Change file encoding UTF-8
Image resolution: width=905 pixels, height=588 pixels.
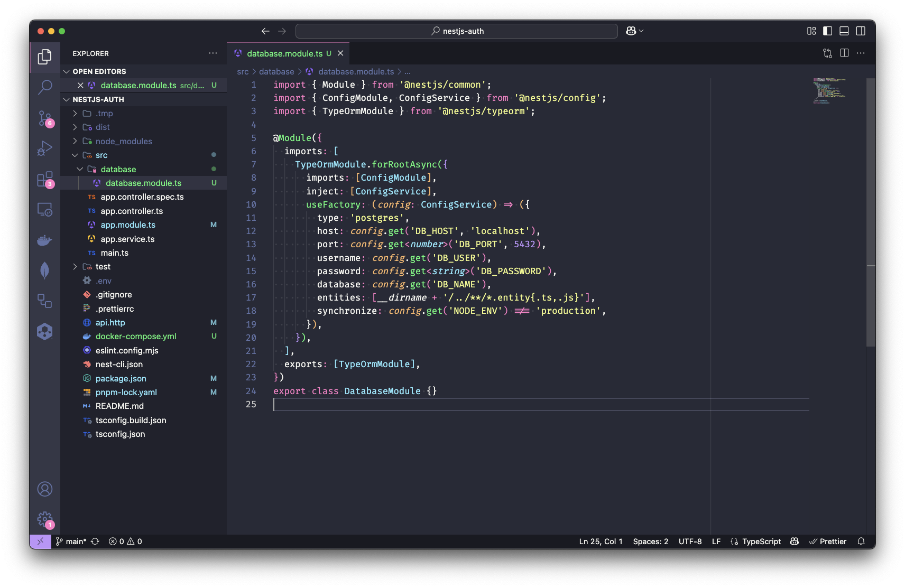point(690,542)
